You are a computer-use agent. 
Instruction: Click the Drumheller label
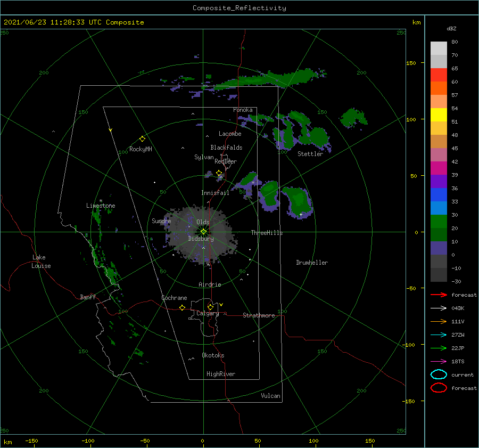pyautogui.click(x=312, y=263)
